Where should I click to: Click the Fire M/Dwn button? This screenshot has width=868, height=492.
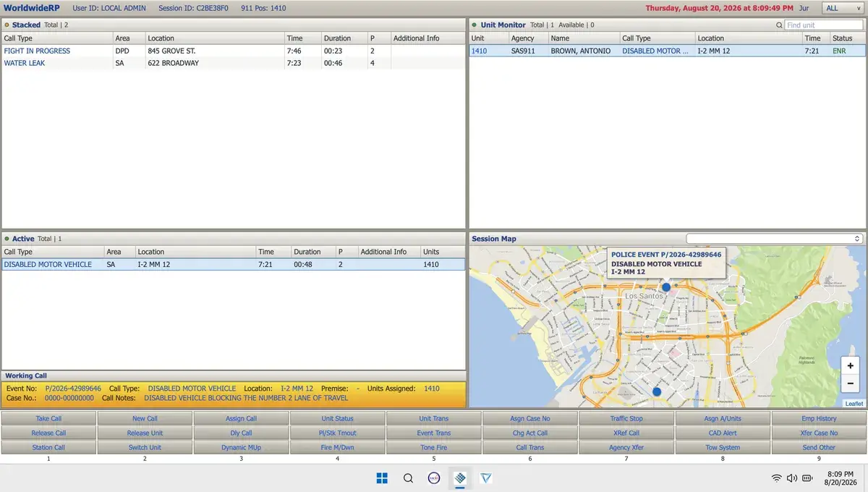coord(338,447)
